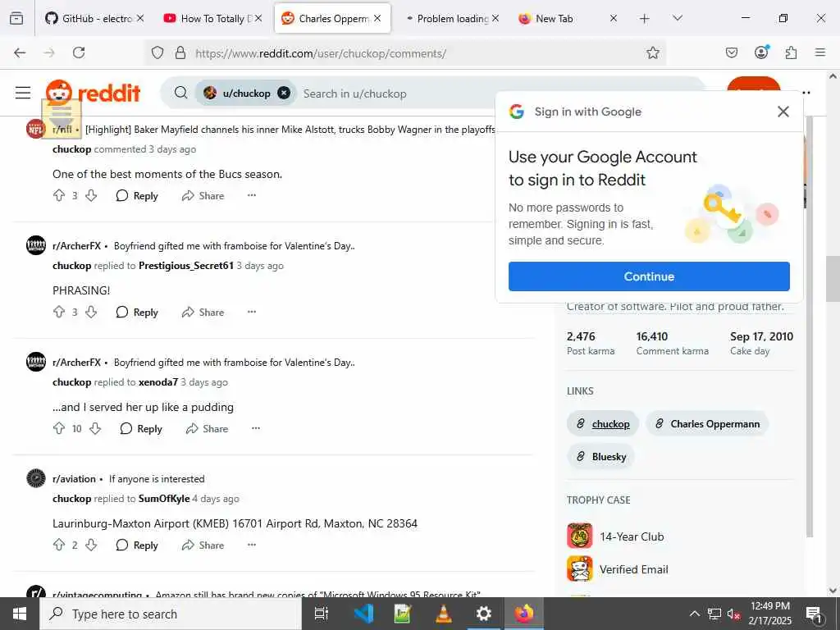Reply to the pudding comment
The image size is (840, 630).
pos(141,428)
